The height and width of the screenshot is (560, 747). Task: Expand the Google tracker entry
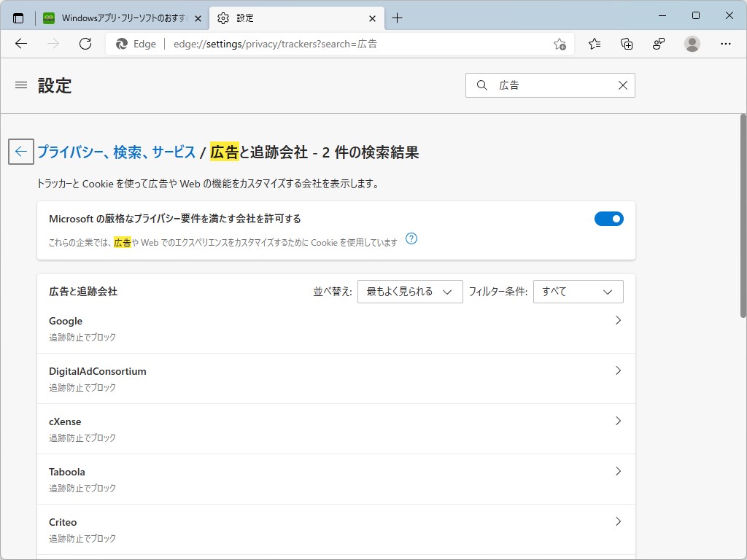(x=618, y=320)
